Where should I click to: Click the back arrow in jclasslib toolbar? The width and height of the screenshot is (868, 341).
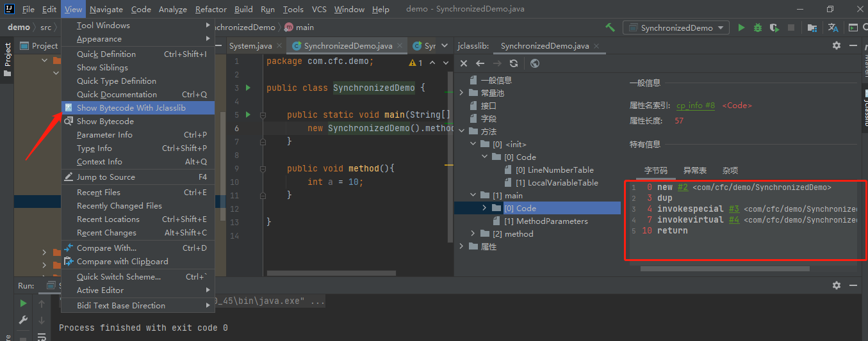click(480, 63)
